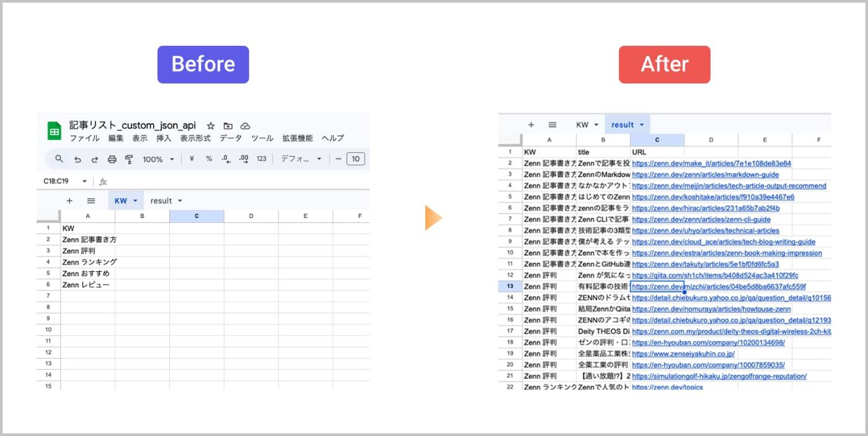Image resolution: width=868 pixels, height=436 pixels.
Task: Open the name box dropdown arrow
Action: pos(84,181)
